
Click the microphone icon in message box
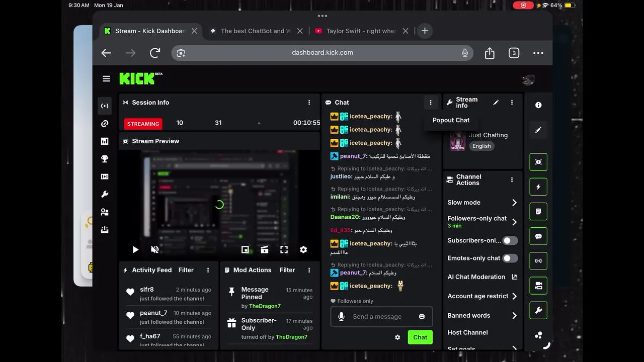click(342, 317)
